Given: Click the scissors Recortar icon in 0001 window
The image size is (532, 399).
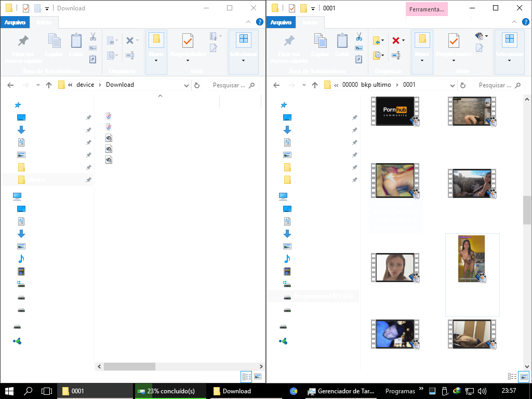Looking at the screenshot, I should pos(358,37).
